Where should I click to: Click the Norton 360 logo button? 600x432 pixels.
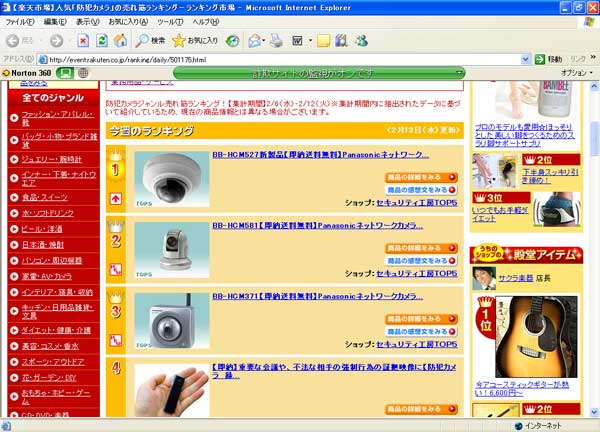(x=27, y=73)
